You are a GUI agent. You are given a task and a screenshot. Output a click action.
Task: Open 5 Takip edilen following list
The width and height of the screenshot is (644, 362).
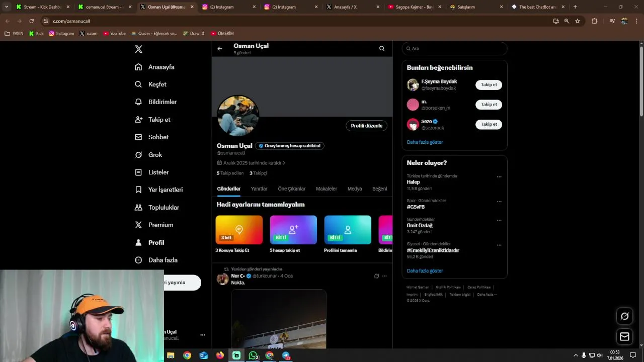pyautogui.click(x=230, y=173)
